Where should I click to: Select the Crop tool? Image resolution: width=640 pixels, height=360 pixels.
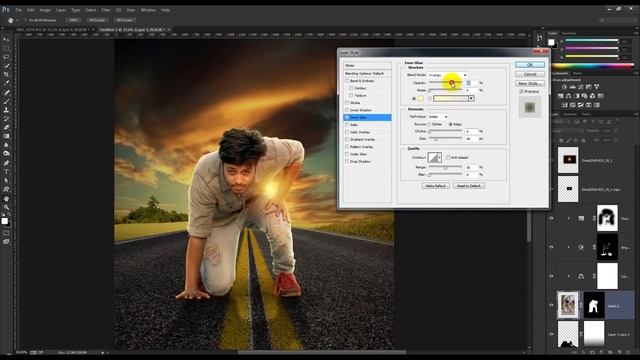coord(6,74)
